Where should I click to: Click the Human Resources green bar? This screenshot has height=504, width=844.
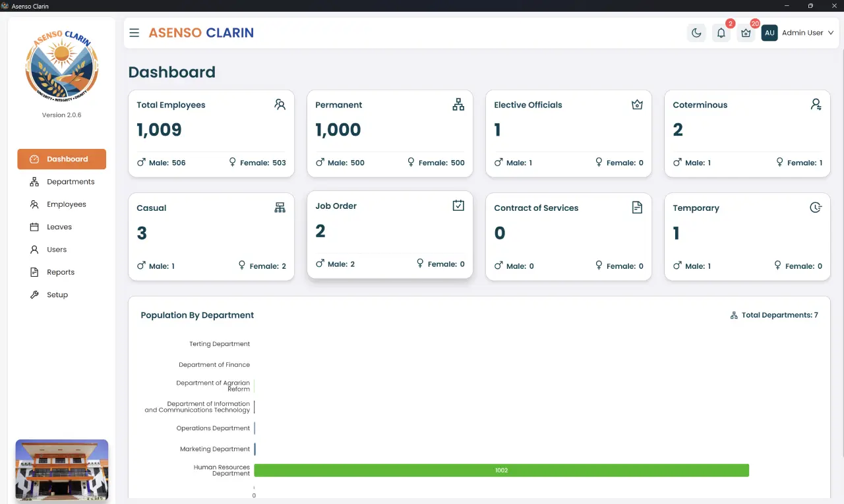[501, 470]
